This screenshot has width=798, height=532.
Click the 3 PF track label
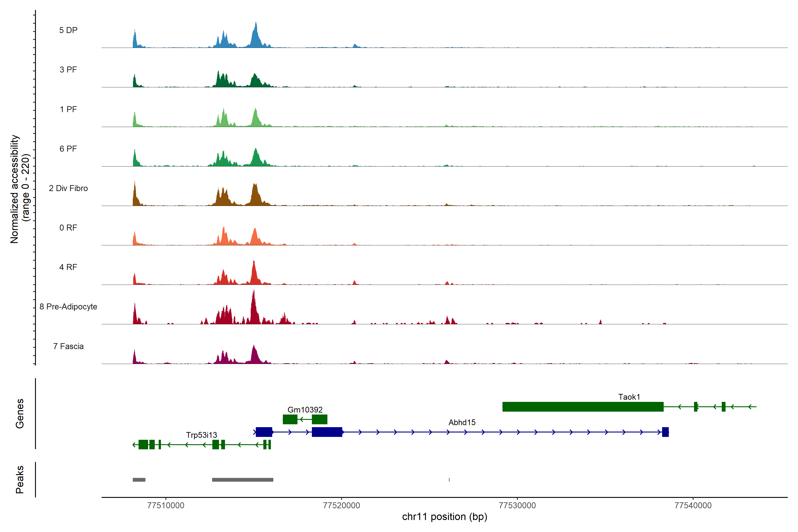(68, 70)
